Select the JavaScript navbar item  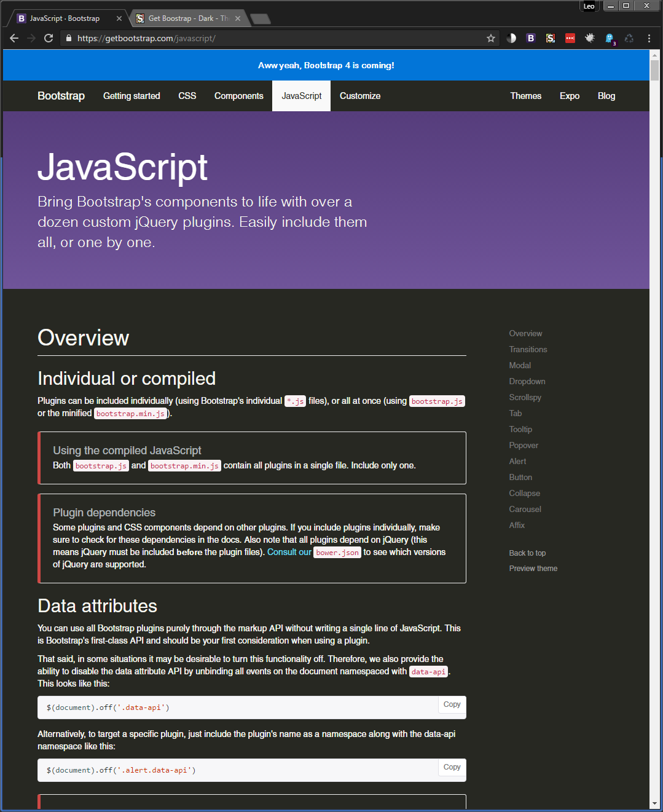pos(302,96)
